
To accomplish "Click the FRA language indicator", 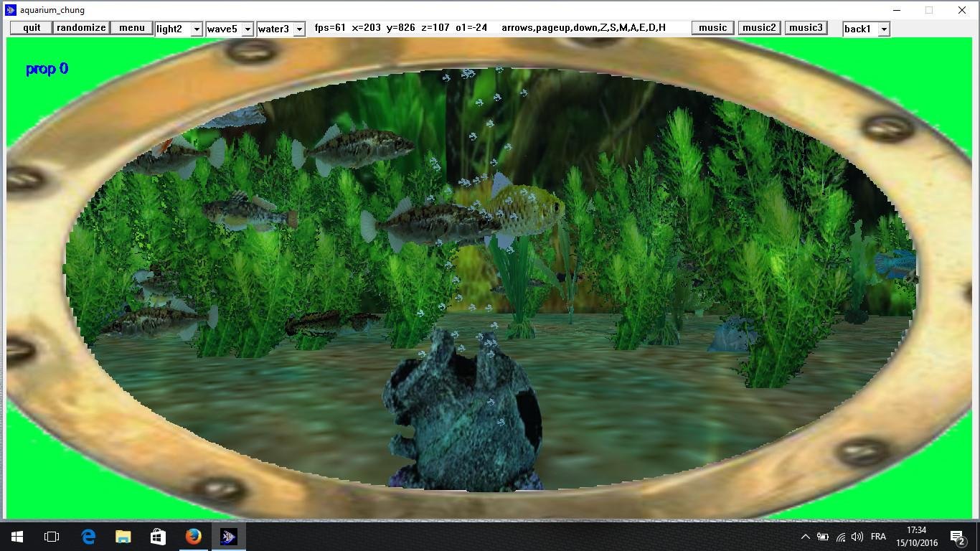I will coord(880,536).
